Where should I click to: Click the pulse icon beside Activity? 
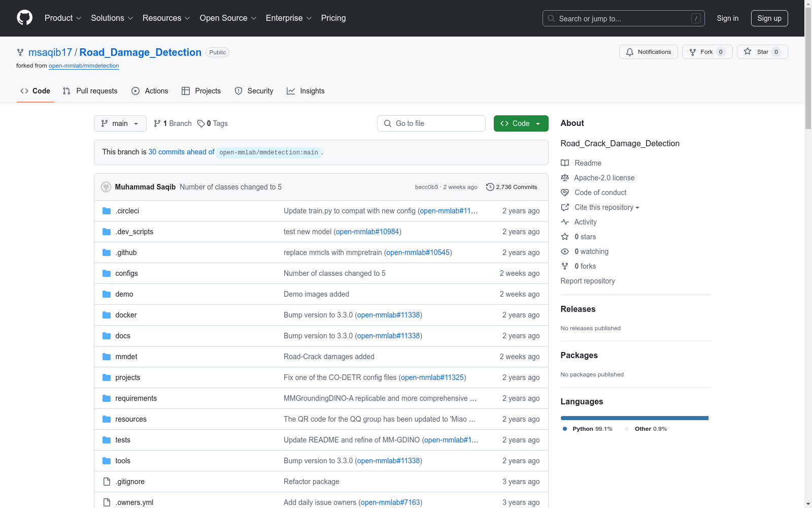point(565,222)
